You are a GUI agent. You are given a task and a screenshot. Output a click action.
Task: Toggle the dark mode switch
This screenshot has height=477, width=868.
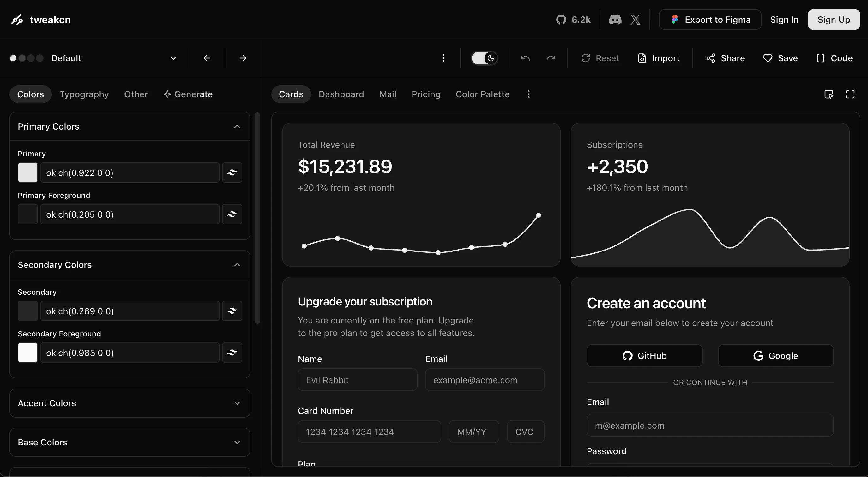484,58
